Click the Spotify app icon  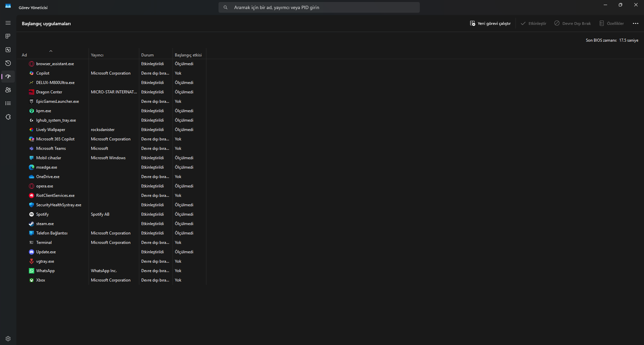click(x=32, y=214)
